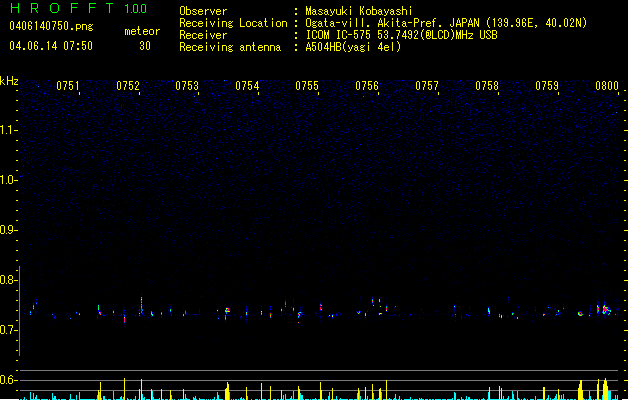Click the name Masayuki Kobayashi
This screenshot has width=629, height=400.
(359, 11)
